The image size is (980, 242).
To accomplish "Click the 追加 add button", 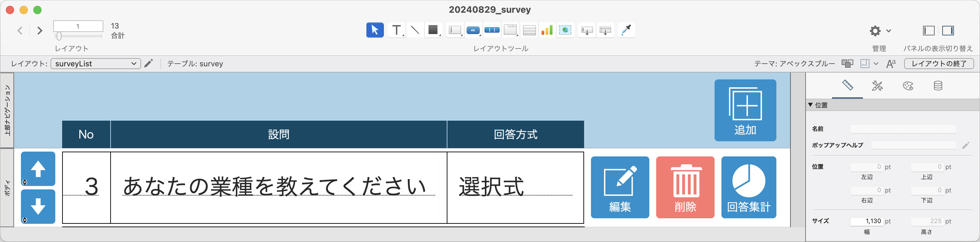I will 745,110.
